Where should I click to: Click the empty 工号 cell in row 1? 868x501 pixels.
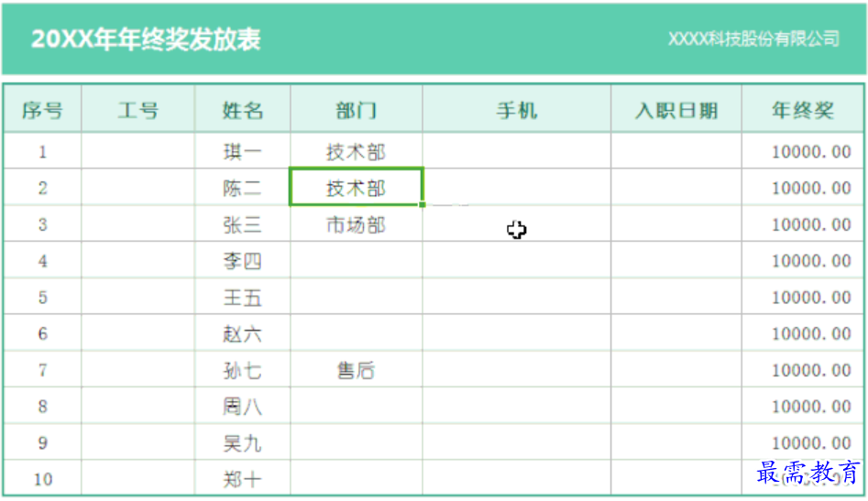click(x=137, y=150)
